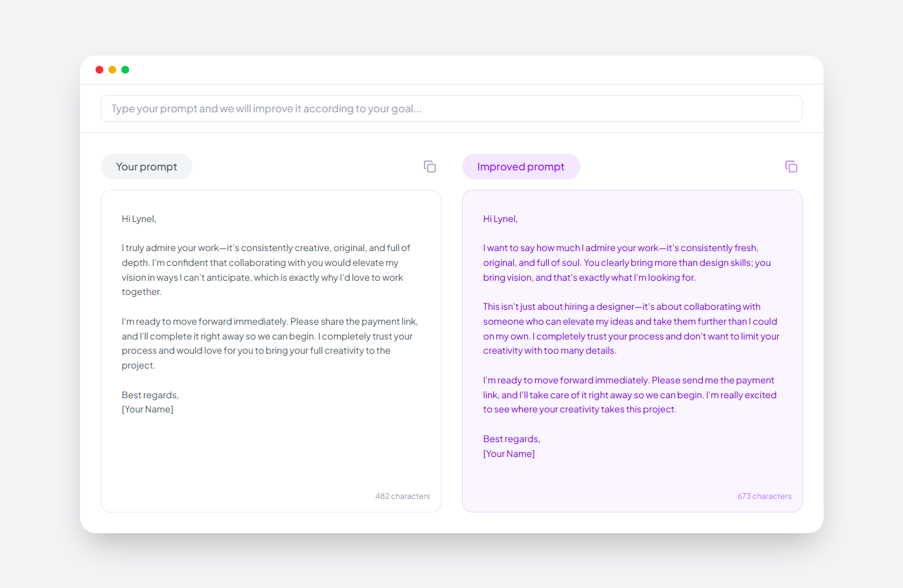This screenshot has height=588, width=903.
Task: Click the '673 characters' counter
Action: (764, 496)
